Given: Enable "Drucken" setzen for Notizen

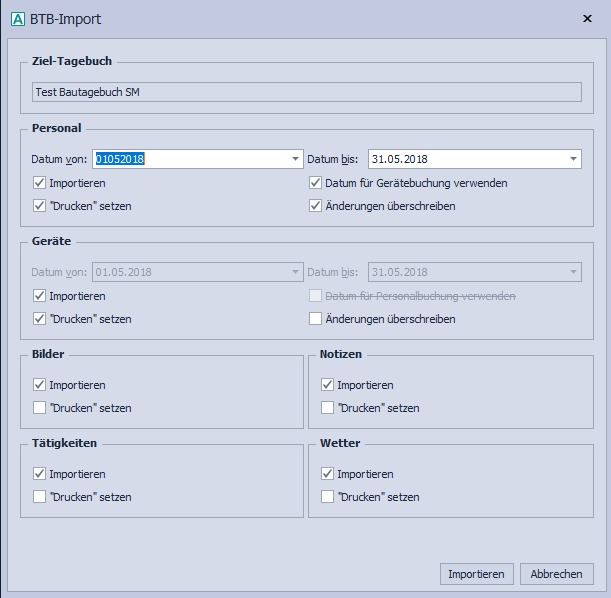Looking at the screenshot, I should tap(327, 408).
